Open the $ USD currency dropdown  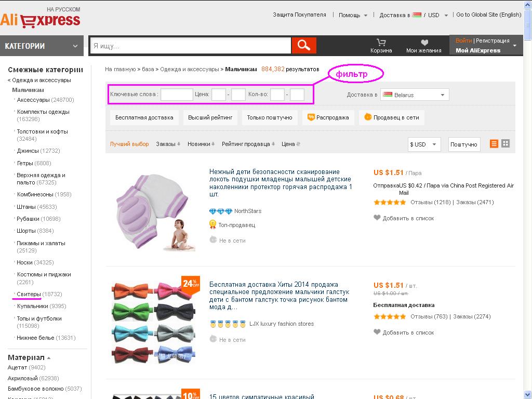coord(424,144)
